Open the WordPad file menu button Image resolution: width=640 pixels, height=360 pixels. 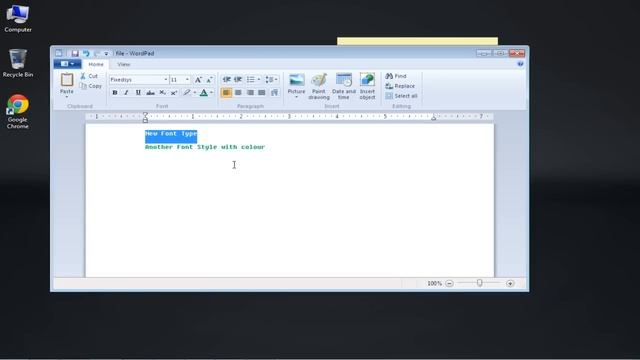click(x=67, y=64)
